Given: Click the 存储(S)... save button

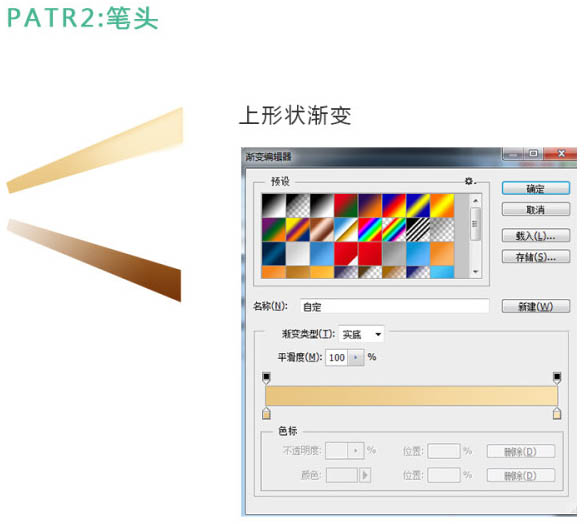Looking at the screenshot, I should pyautogui.click(x=536, y=257).
